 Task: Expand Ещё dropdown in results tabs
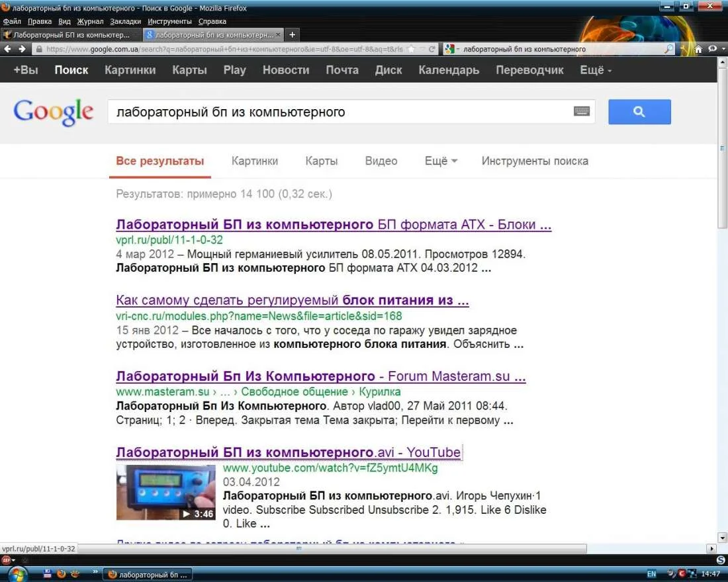coord(441,161)
